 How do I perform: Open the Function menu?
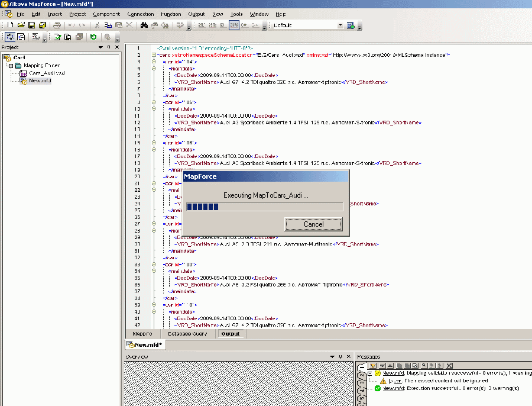pos(171,14)
